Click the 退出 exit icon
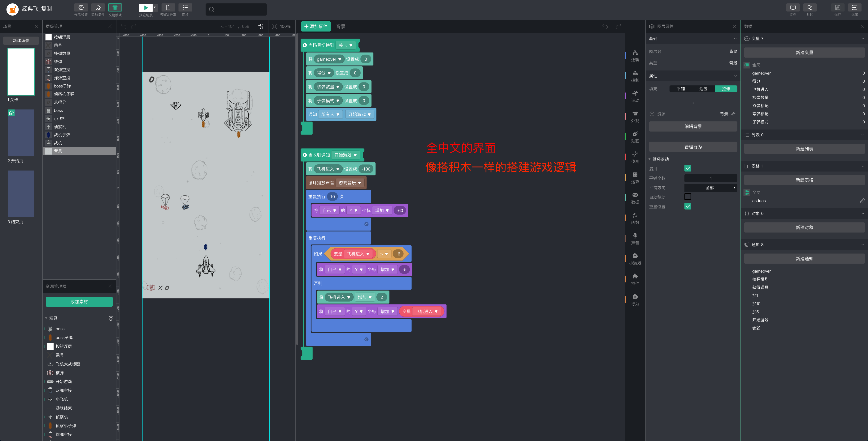The height and width of the screenshot is (441, 868). [855, 8]
